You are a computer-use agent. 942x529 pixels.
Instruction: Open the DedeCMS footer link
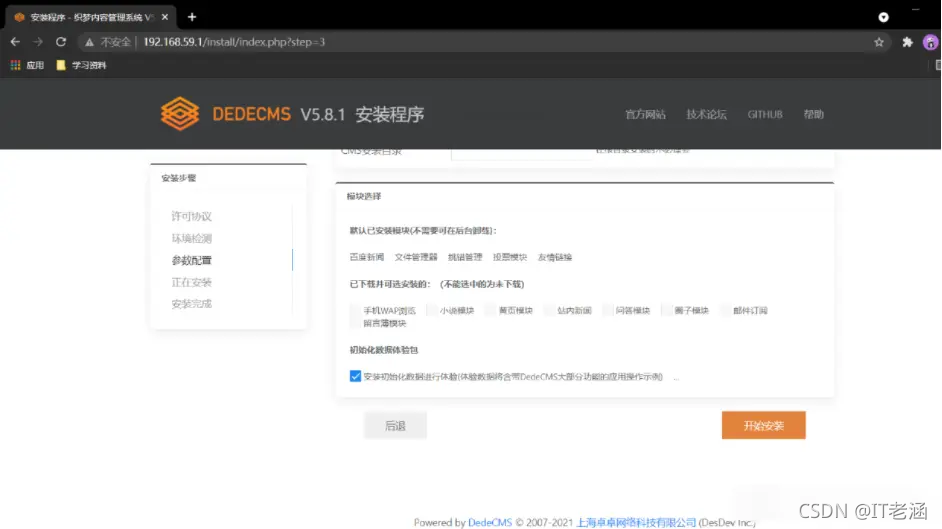pyautogui.click(x=490, y=522)
